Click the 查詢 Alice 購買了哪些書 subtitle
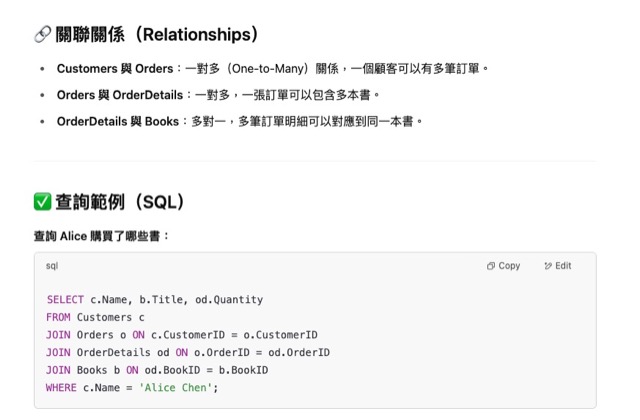Image resolution: width=640 pixels, height=420 pixels. [x=102, y=236]
